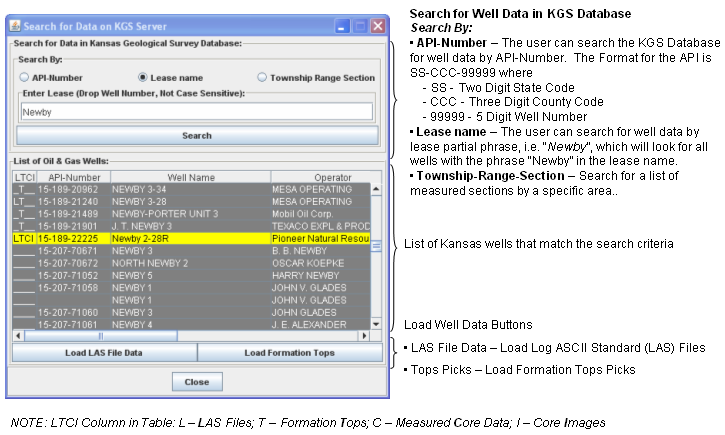Close window with red X button
The image size is (725, 435).
[x=378, y=26]
